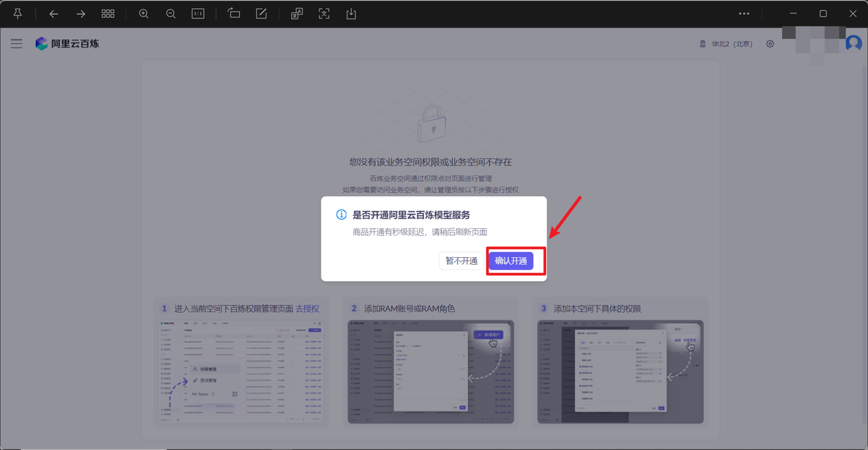Open step 1 权限管理 thumbnail image
This screenshot has width=868, height=450.
click(x=241, y=372)
